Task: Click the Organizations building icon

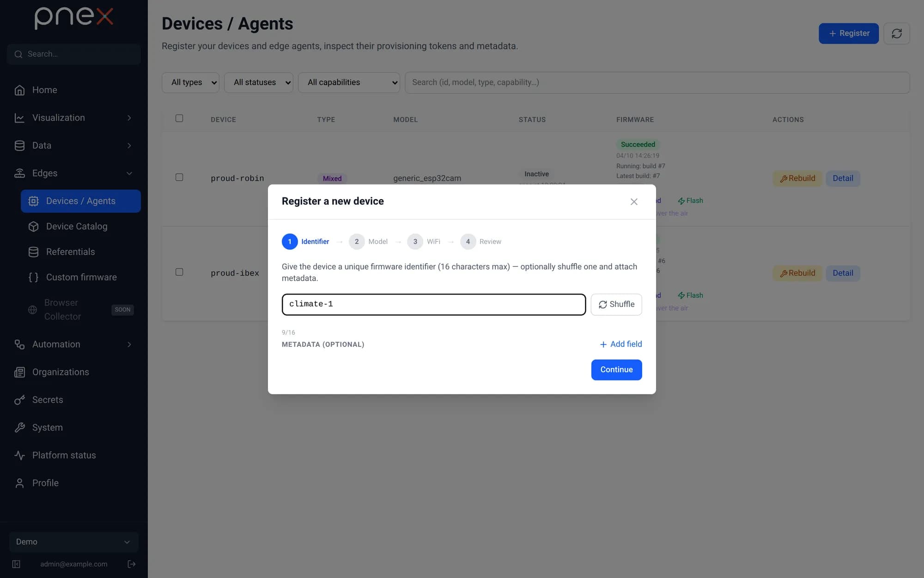Action: click(19, 372)
